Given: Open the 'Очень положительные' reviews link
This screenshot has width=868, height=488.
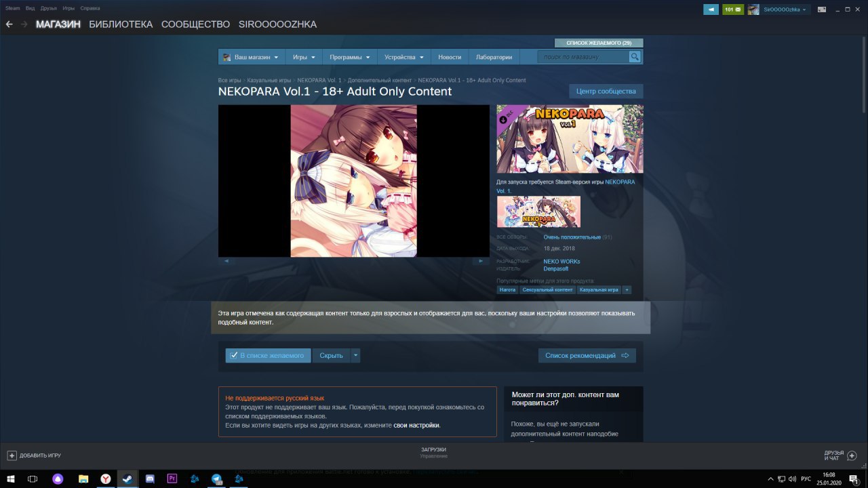Looking at the screenshot, I should tap(572, 237).
